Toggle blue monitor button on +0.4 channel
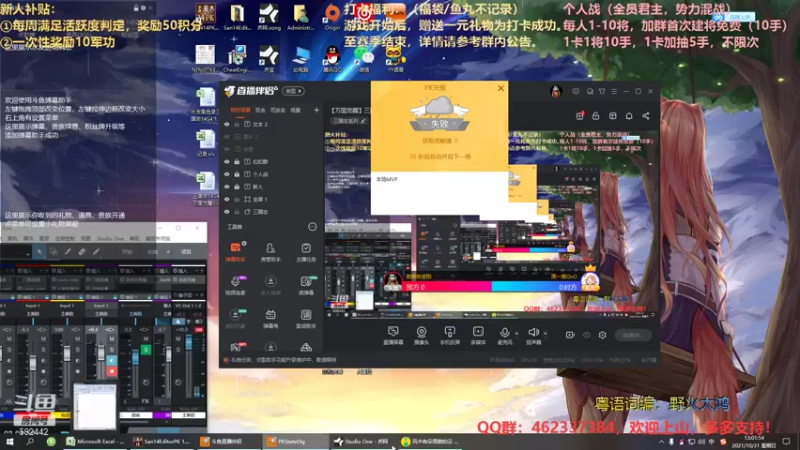This screenshot has width=800, height=450. pyautogui.click(x=111, y=361)
